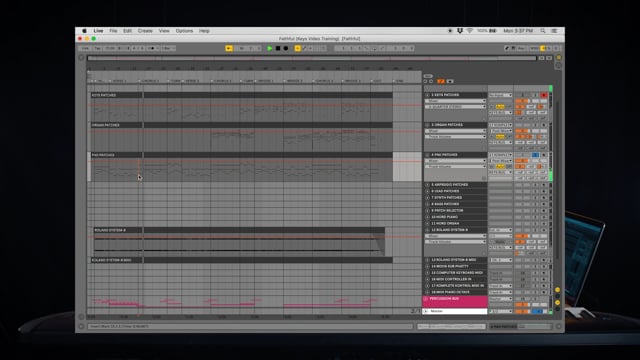Click the arrangement overview bar at top
This screenshot has height=360, width=640.
pyautogui.click(x=312, y=58)
